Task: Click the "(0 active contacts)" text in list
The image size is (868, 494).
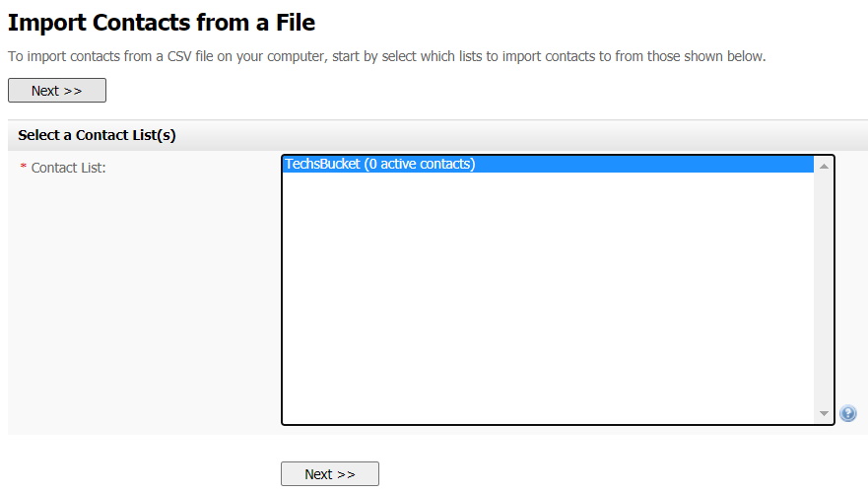Action: 420,164
